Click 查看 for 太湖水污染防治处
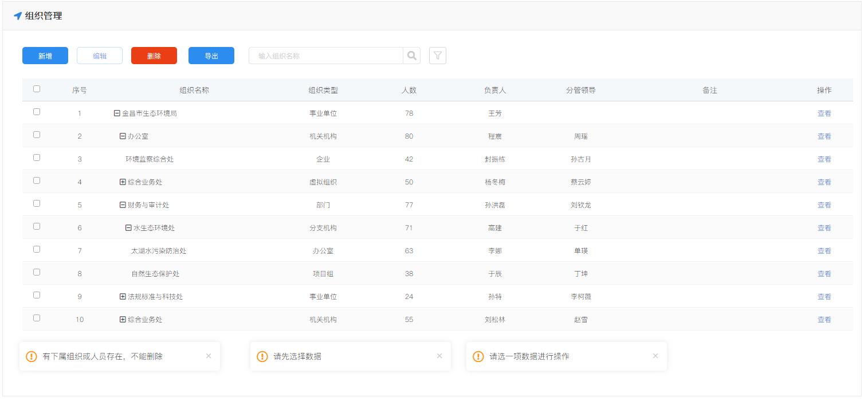 [824, 251]
